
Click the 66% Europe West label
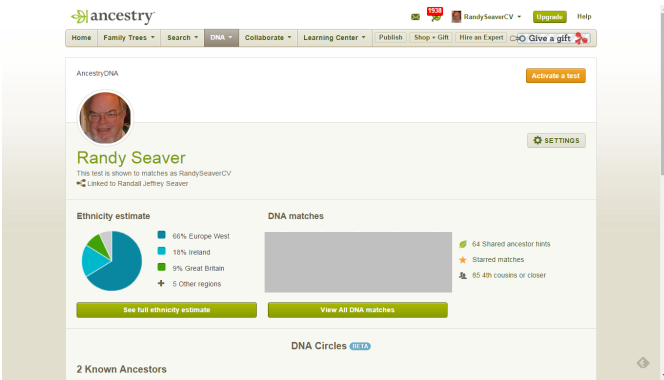(201, 236)
